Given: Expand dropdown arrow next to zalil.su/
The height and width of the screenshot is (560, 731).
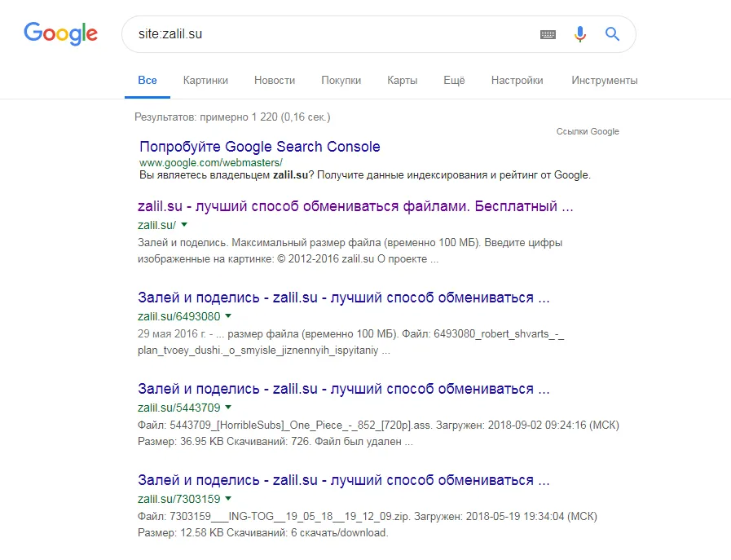Looking at the screenshot, I should pos(184,225).
